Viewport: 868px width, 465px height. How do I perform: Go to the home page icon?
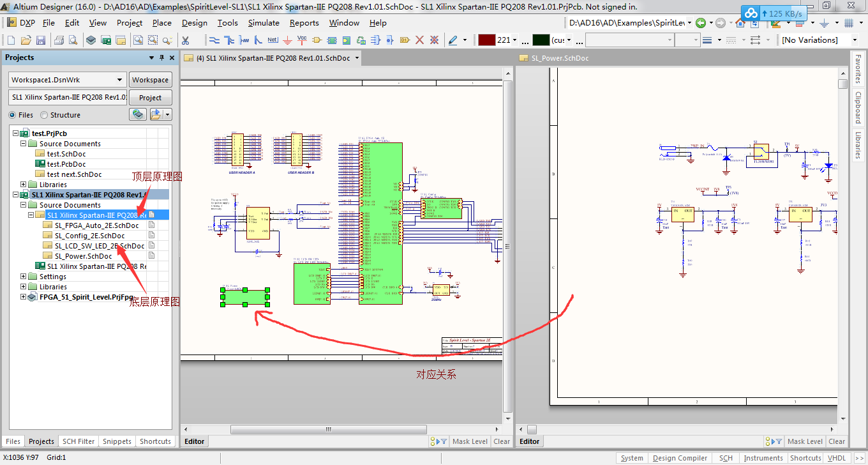click(740, 23)
